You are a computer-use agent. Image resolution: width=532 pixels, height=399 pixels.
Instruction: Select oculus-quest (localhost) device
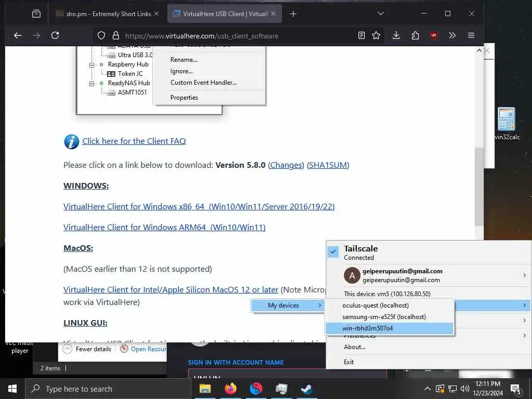tap(389, 305)
